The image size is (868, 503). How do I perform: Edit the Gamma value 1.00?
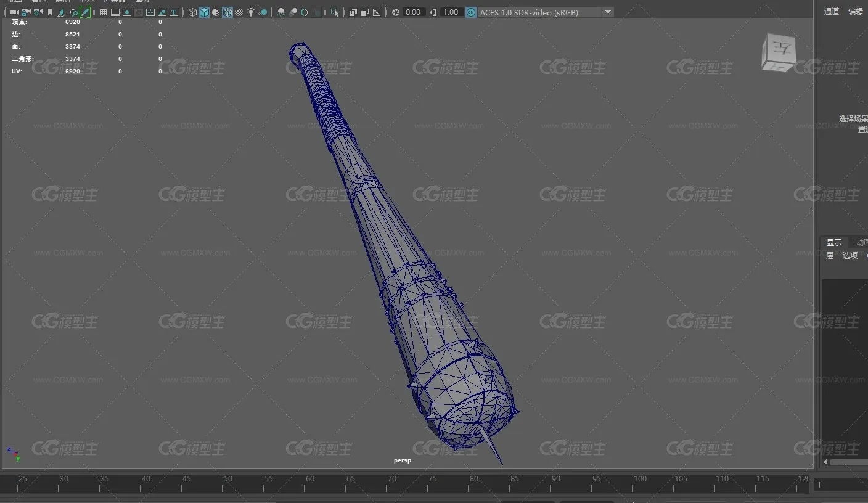point(451,12)
